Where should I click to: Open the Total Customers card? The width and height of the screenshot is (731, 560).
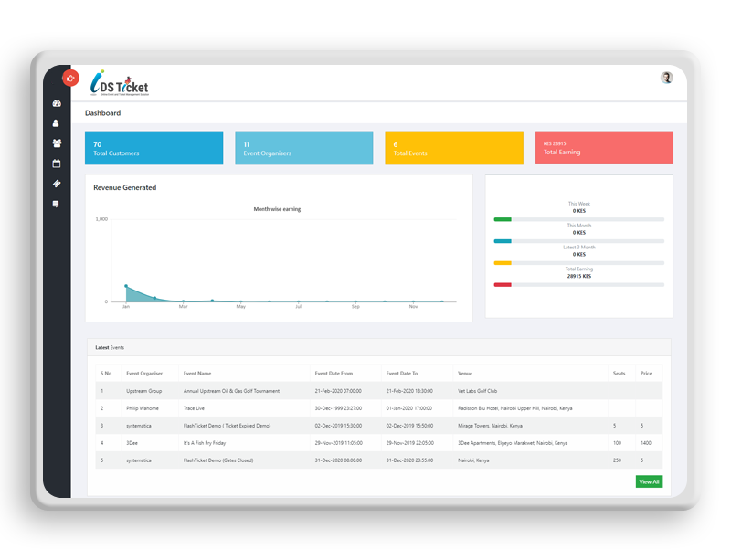154,148
